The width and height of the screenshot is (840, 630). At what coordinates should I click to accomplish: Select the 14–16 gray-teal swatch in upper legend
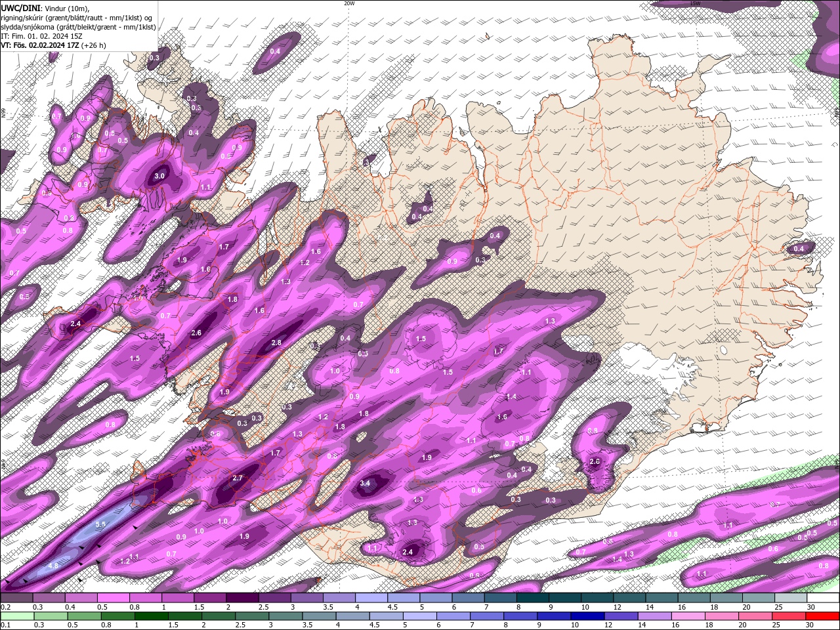point(662,598)
